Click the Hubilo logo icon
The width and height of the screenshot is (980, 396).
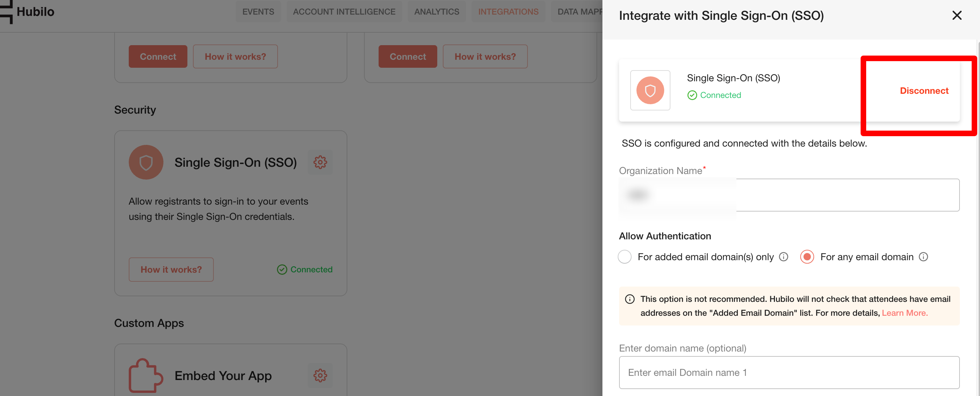click(x=7, y=12)
